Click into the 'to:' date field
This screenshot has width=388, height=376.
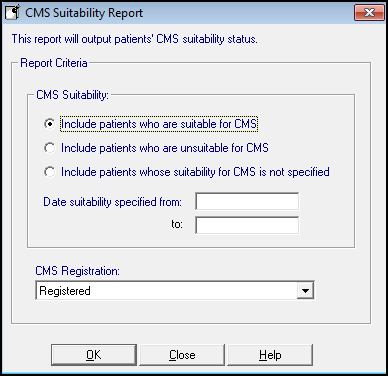point(247,225)
